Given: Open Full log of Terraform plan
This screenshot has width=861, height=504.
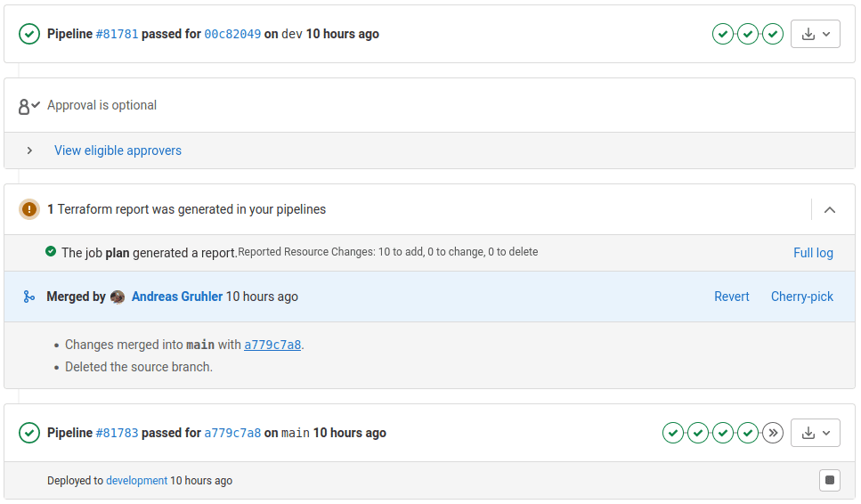Looking at the screenshot, I should 813,253.
